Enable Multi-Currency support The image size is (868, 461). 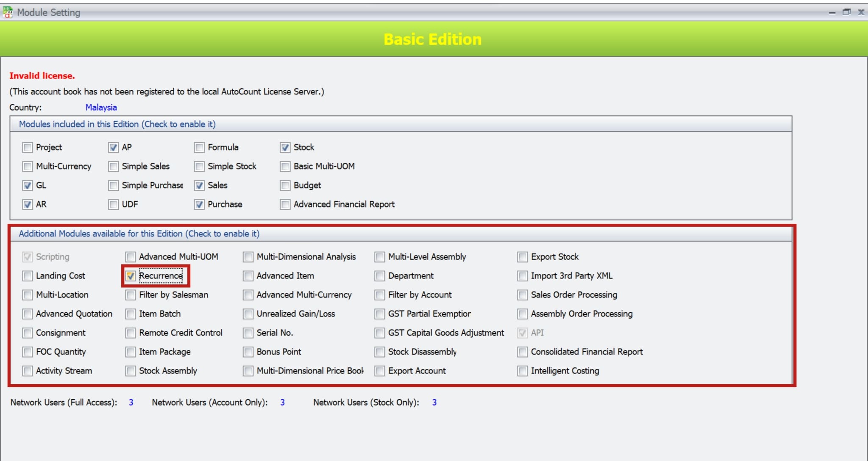(28, 166)
